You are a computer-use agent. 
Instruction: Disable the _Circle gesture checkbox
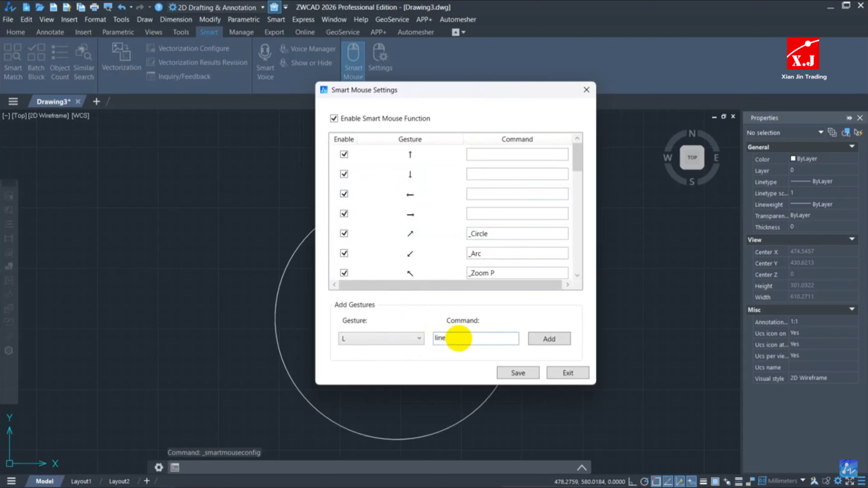pos(344,233)
